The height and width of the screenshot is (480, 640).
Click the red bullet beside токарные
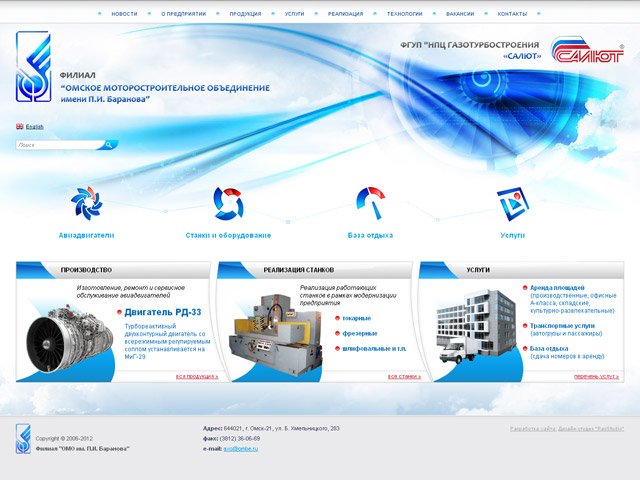coord(337,318)
